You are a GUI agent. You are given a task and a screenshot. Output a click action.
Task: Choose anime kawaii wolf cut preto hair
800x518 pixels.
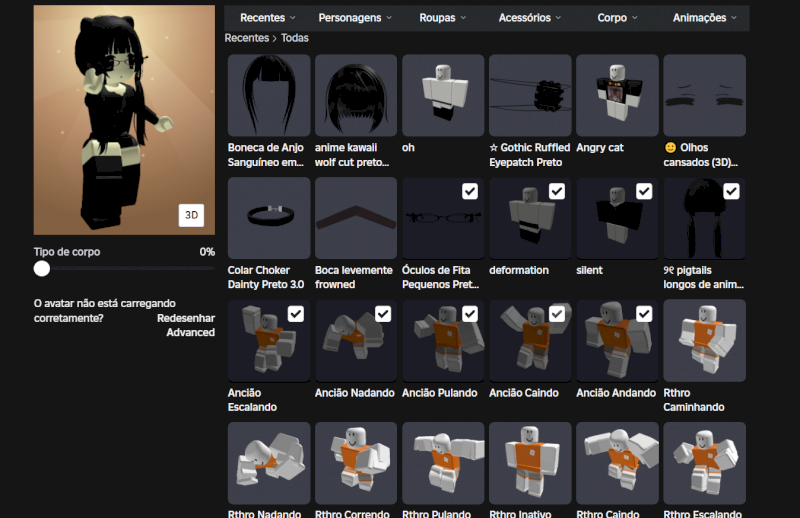356,95
